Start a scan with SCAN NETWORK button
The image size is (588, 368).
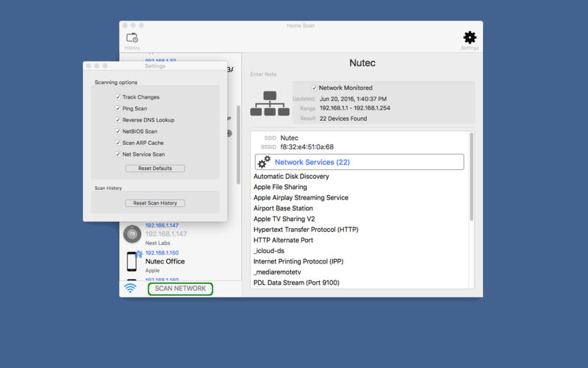pos(180,289)
